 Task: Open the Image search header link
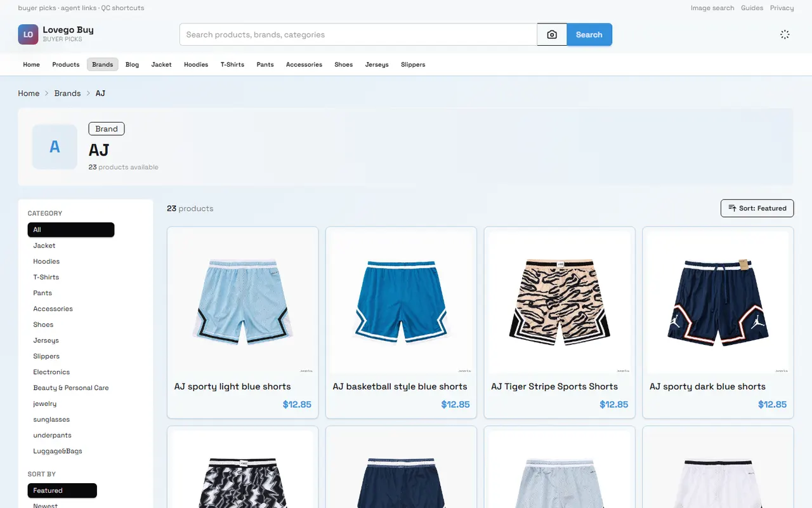712,8
